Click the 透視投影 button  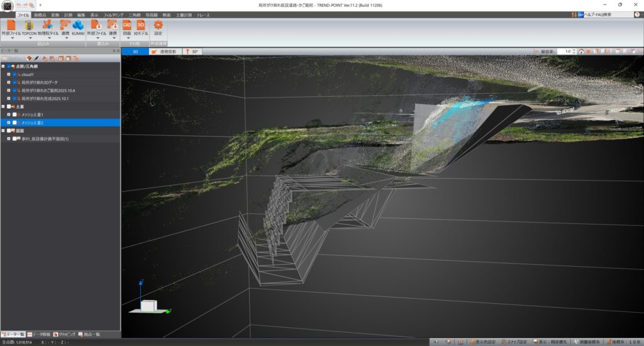coord(165,52)
